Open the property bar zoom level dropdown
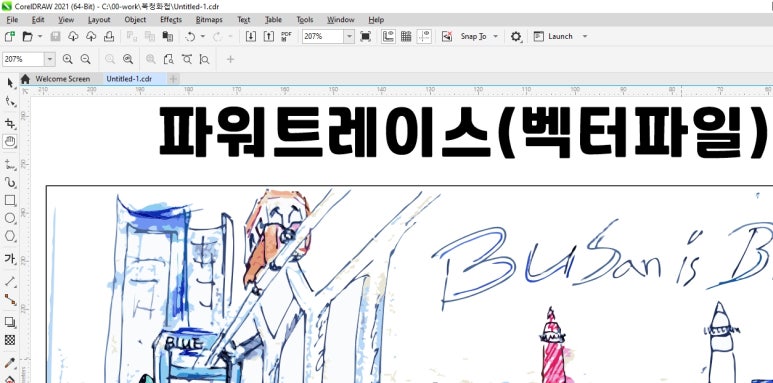The image size is (773, 383). click(50, 59)
